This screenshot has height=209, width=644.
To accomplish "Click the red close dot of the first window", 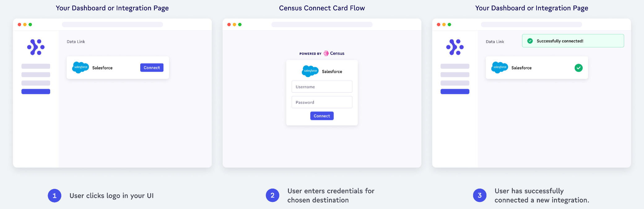I will pyautogui.click(x=20, y=24).
